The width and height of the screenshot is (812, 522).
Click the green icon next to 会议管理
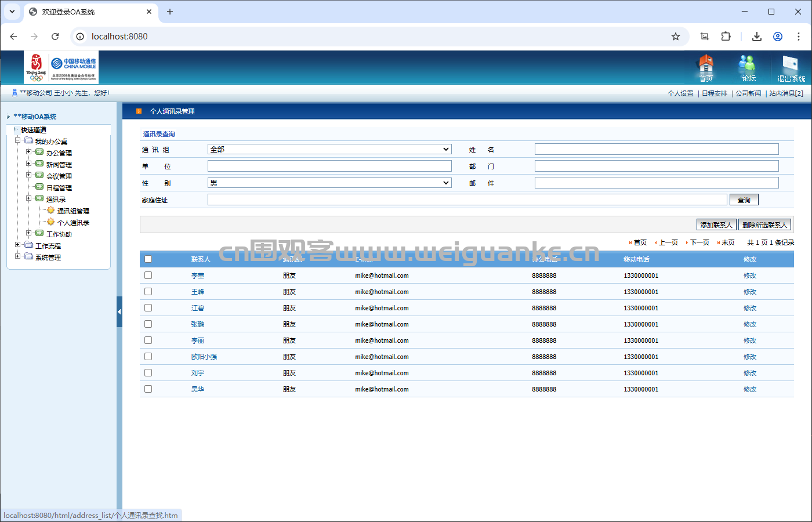coord(39,175)
